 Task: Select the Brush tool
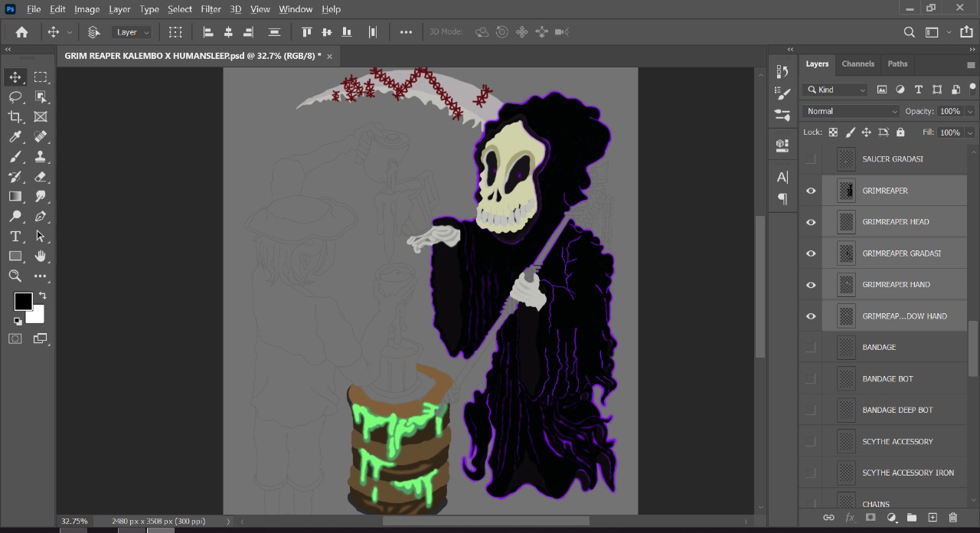click(15, 157)
